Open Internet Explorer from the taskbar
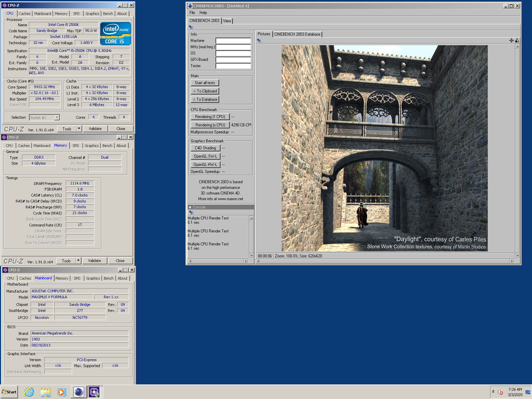The width and height of the screenshot is (532, 399). pos(29,392)
